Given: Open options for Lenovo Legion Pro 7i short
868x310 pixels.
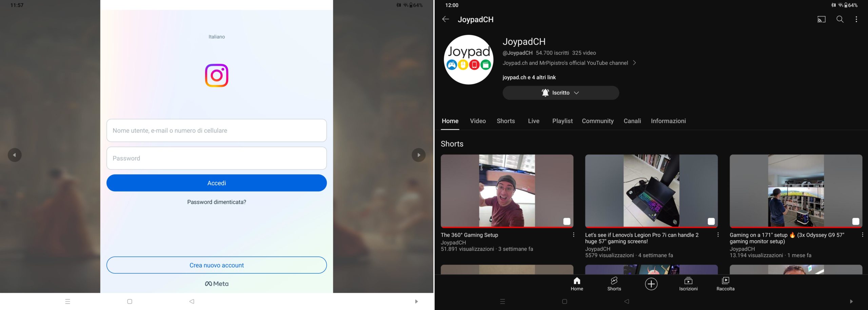Looking at the screenshot, I should (718, 235).
